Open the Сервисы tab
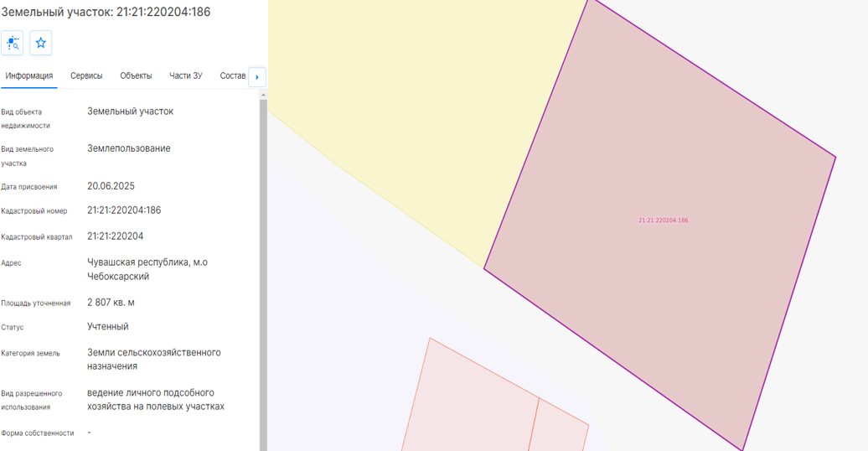The image size is (868, 451). [x=86, y=76]
